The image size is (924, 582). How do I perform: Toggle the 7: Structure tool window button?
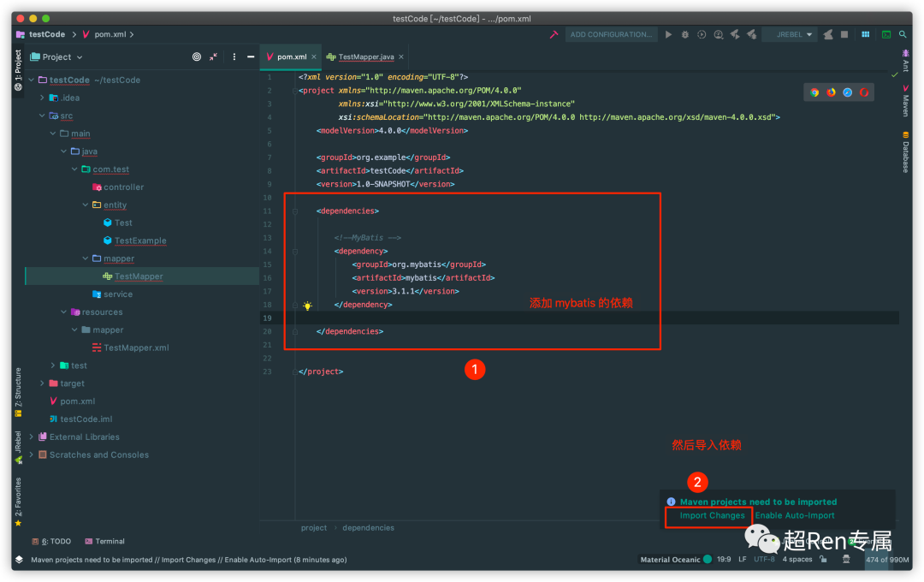tap(18, 392)
